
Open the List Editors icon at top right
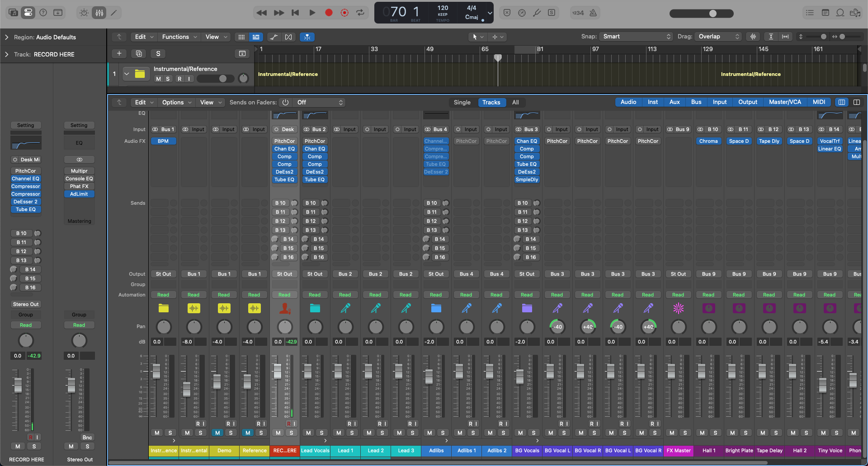pyautogui.click(x=810, y=13)
